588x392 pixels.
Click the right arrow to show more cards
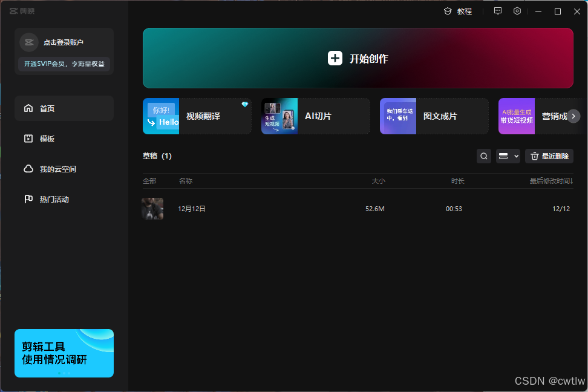(573, 116)
